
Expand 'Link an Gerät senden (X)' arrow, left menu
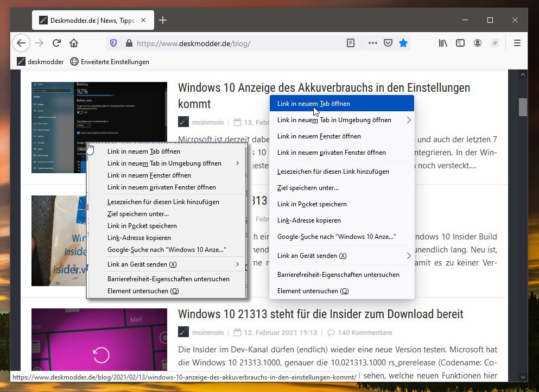point(238,264)
